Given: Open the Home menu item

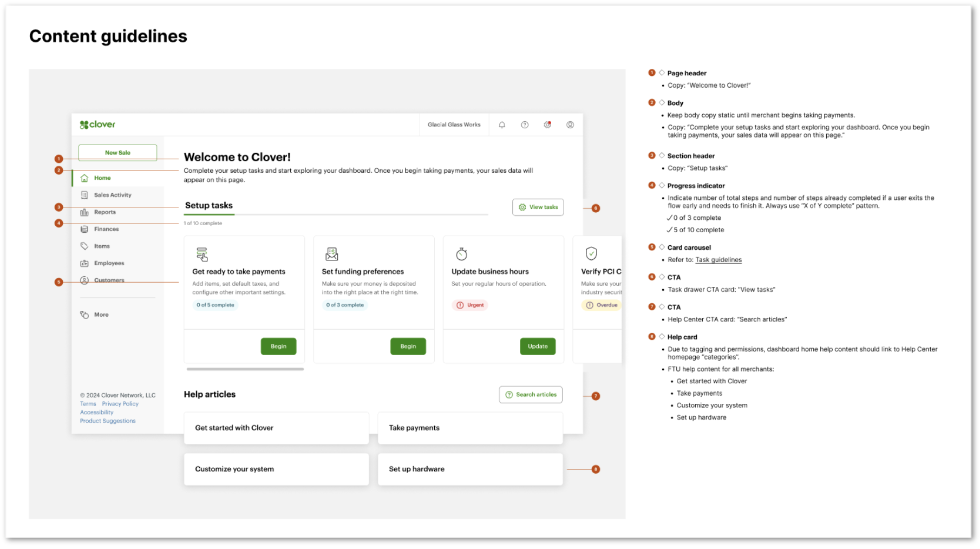Looking at the screenshot, I should point(117,178).
